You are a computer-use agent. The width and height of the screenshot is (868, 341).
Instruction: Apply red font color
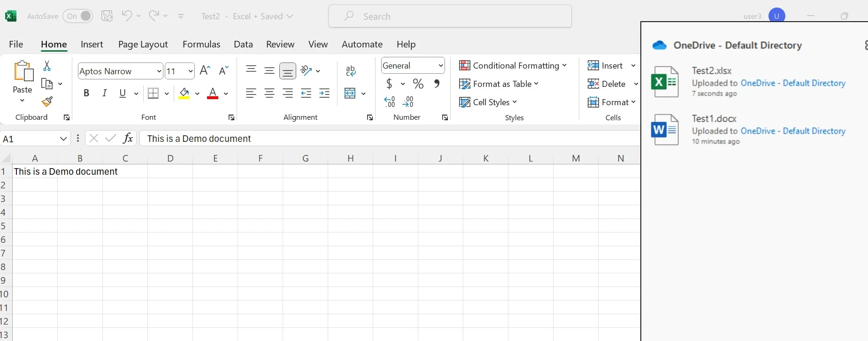pyautogui.click(x=213, y=93)
